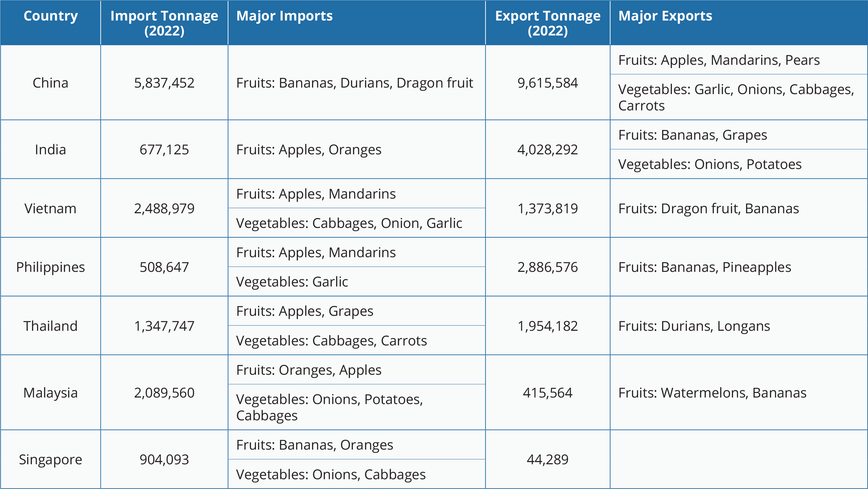868x489 pixels.
Task: Select the Vietnam country cell
Action: pos(50,208)
